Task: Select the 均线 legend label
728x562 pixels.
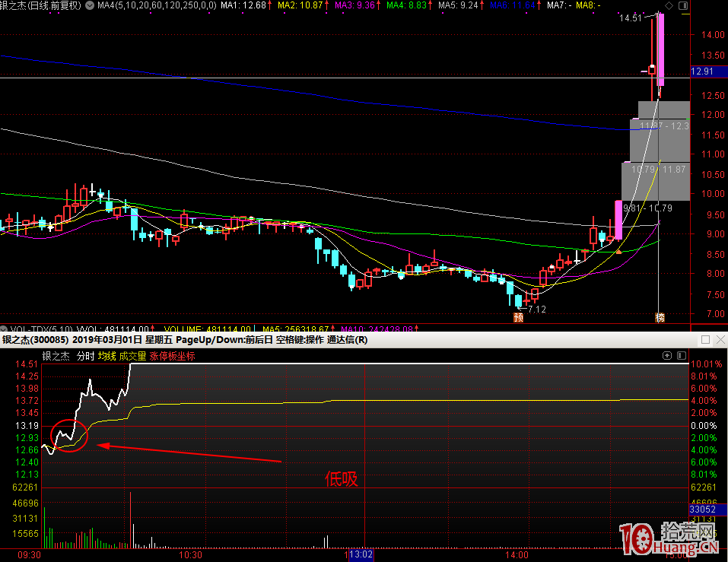Action: coord(106,356)
